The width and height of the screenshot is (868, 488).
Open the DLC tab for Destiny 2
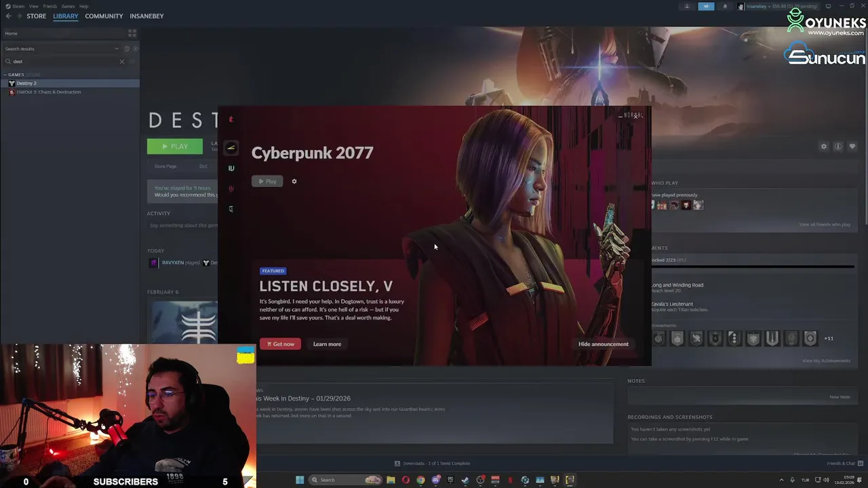click(x=203, y=166)
